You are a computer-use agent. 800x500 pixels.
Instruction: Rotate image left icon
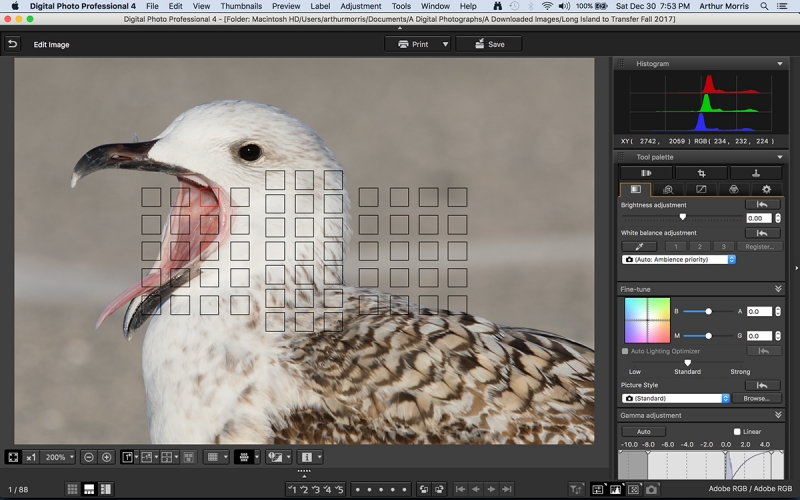point(424,489)
